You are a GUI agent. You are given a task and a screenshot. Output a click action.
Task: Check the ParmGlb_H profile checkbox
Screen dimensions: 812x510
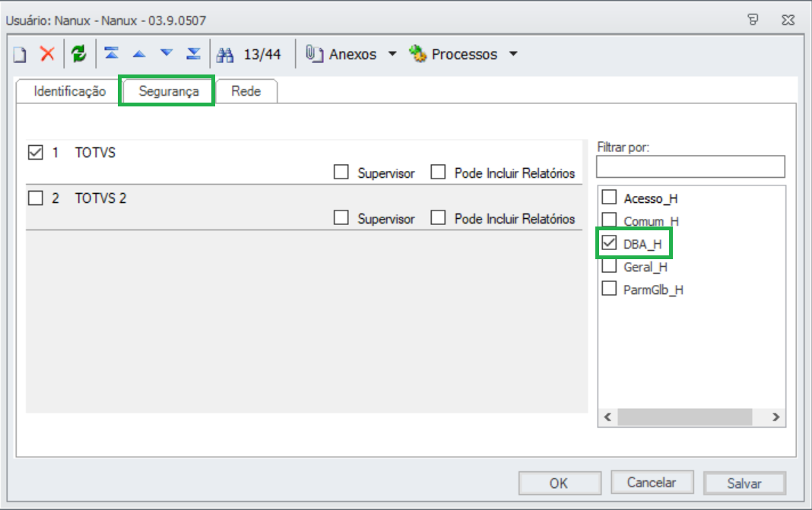610,288
